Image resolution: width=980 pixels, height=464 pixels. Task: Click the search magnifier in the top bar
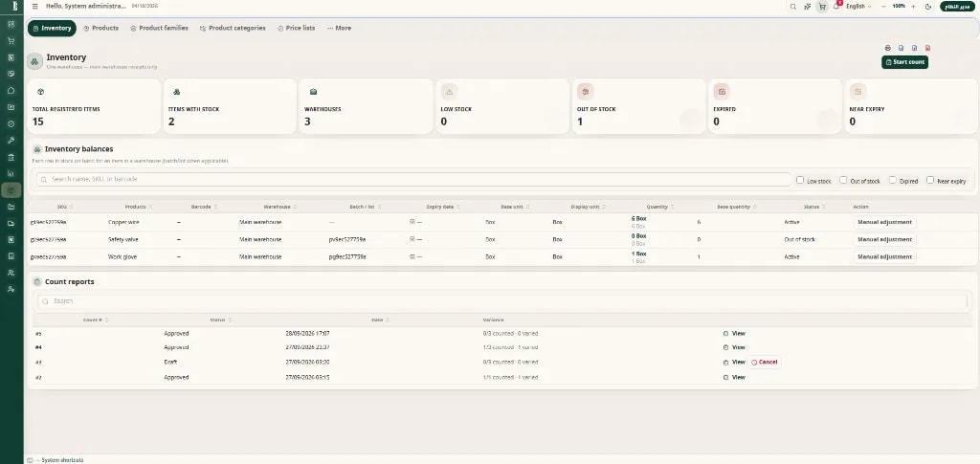793,7
